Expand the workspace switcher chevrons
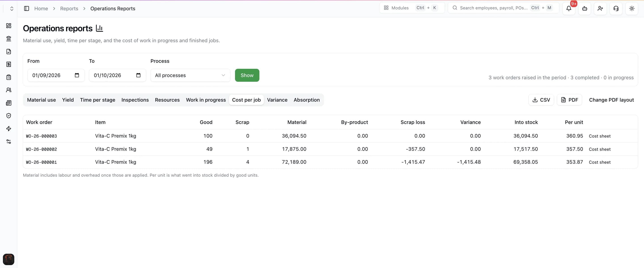This screenshot has width=644, height=268. click(11, 8)
